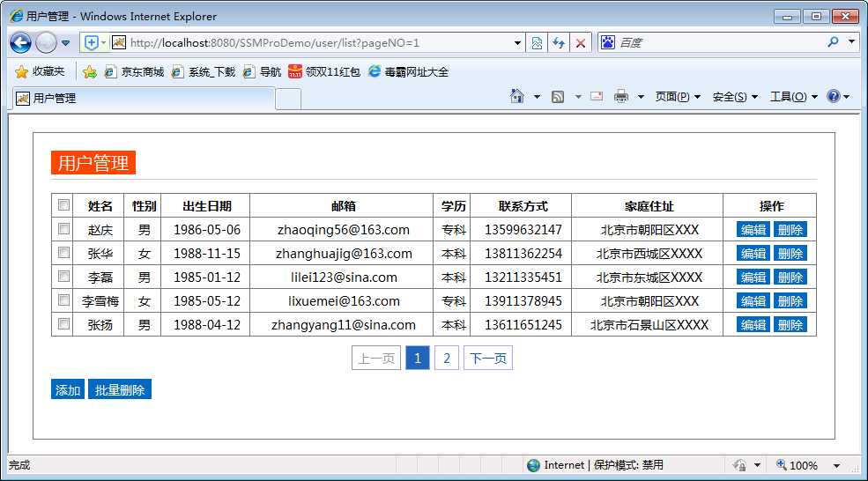Expand the feeds dropdown arrow
This screenshot has height=481, width=868.
[x=578, y=97]
